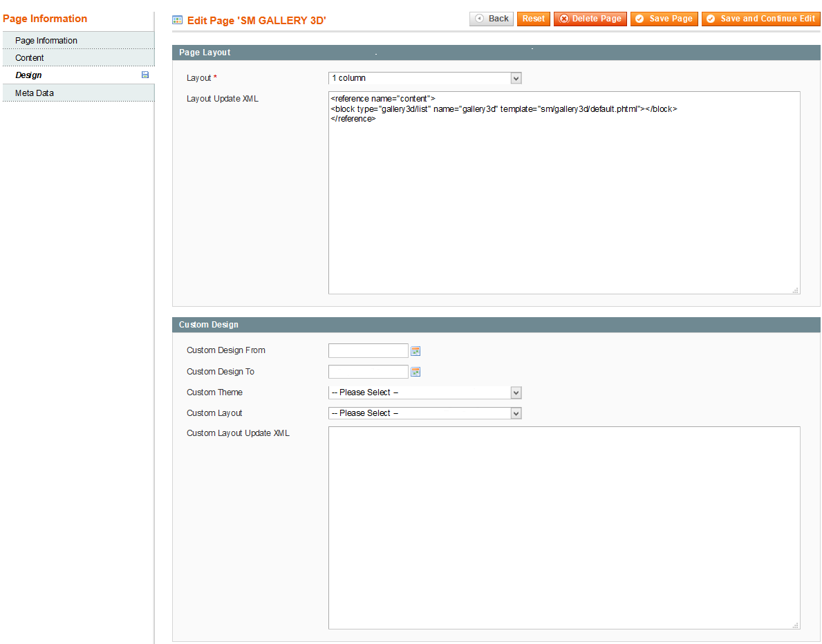Switch to the Meta Data tab
The width and height of the screenshot is (822, 644).
[x=79, y=93]
